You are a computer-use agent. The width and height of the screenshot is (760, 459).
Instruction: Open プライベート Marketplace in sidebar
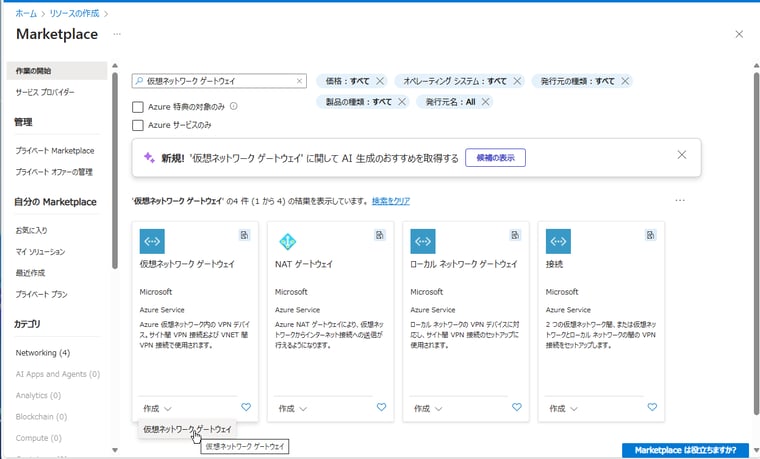click(x=55, y=151)
